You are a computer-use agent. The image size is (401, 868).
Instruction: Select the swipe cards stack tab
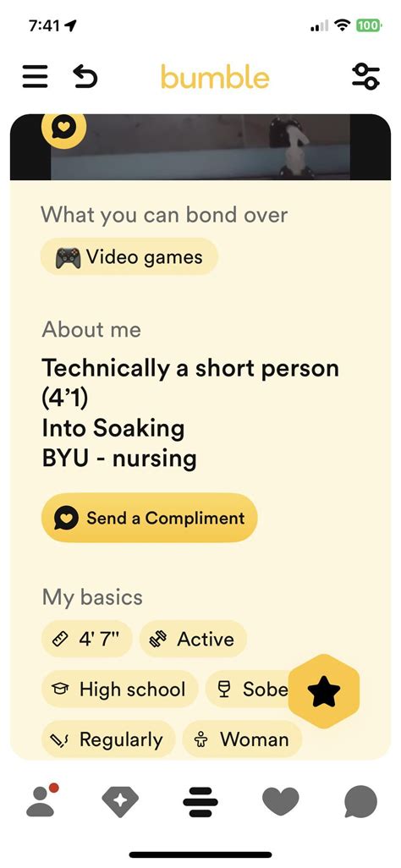[x=200, y=801]
